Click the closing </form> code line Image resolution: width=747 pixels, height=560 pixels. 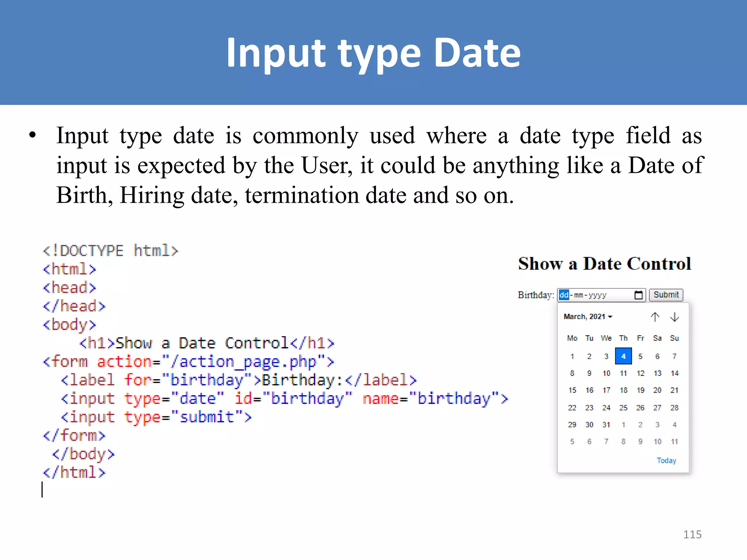click(74, 435)
